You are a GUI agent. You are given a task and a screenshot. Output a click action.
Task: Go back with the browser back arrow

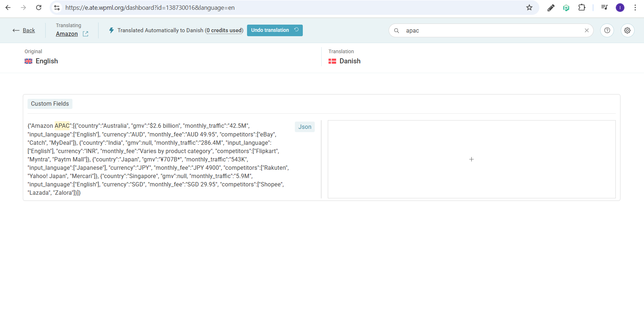coord(8,8)
